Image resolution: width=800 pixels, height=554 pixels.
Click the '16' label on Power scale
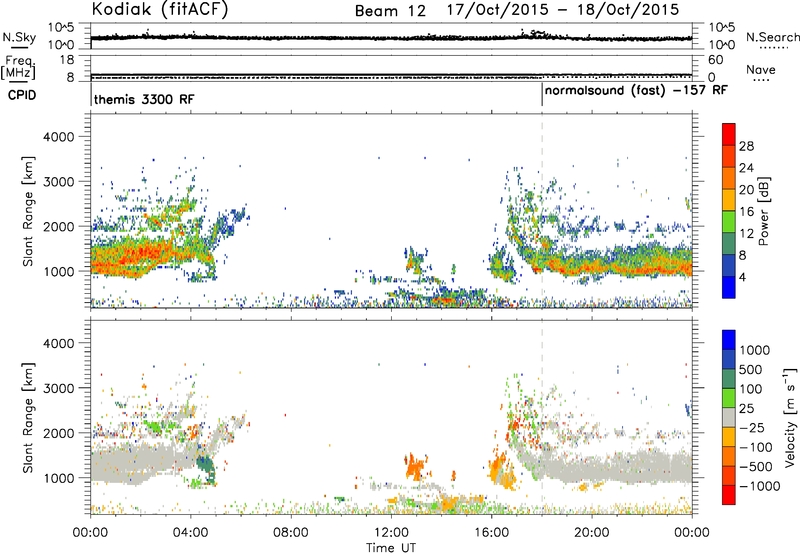746,212
